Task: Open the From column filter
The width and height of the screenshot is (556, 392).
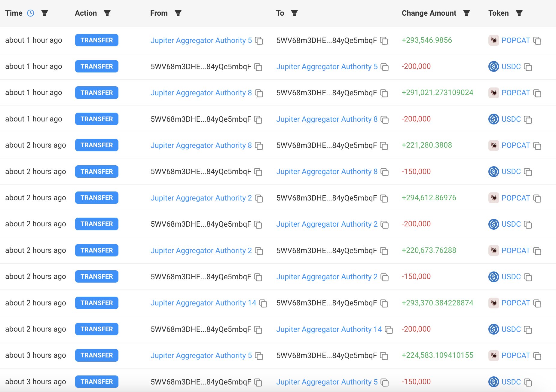Action: coord(178,13)
